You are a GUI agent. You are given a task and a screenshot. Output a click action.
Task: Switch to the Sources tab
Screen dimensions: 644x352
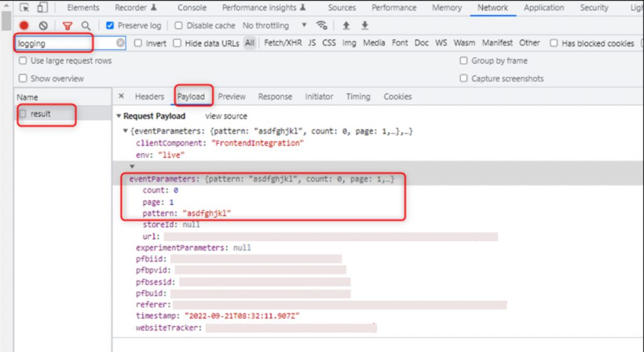pyautogui.click(x=341, y=8)
